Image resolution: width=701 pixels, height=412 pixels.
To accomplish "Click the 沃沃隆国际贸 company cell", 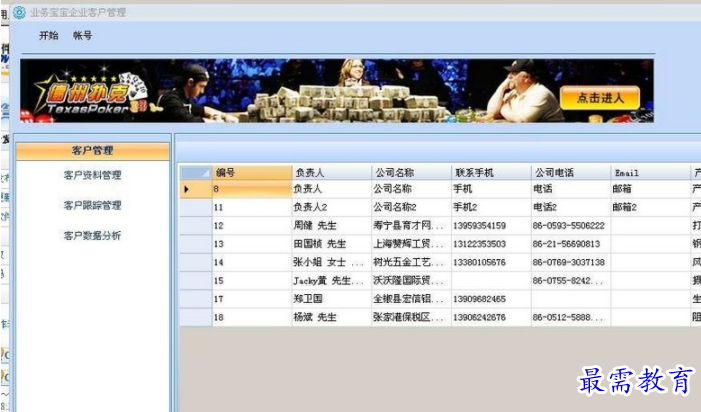I will tap(411, 281).
